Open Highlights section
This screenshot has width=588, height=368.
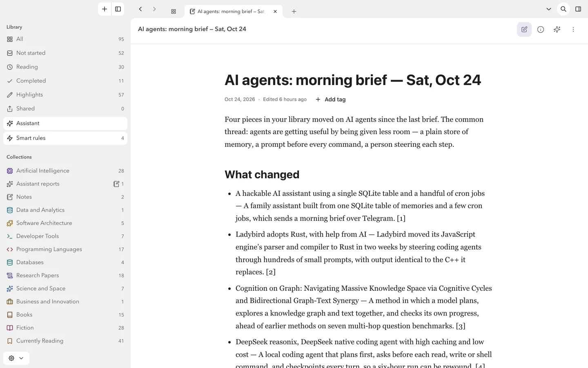coord(65,95)
